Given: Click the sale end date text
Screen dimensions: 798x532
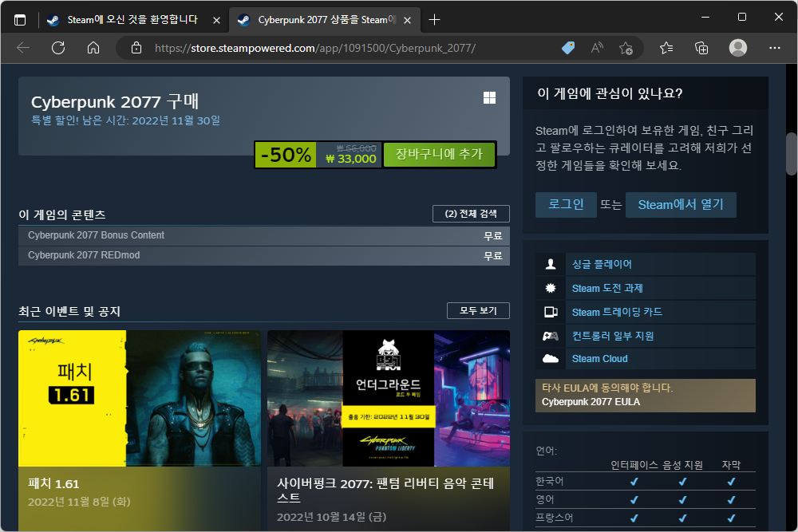Looking at the screenshot, I should [126, 120].
